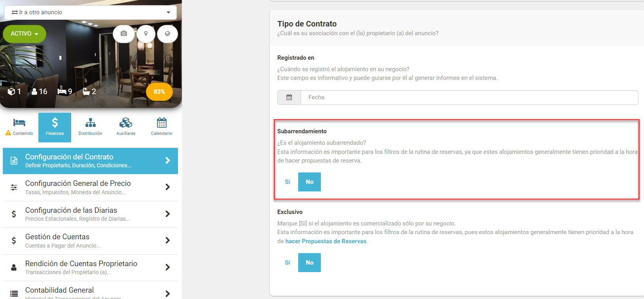The height and width of the screenshot is (299, 644).
Task: Click list icon of Contabilidad General
Action: pyautogui.click(x=14, y=293)
